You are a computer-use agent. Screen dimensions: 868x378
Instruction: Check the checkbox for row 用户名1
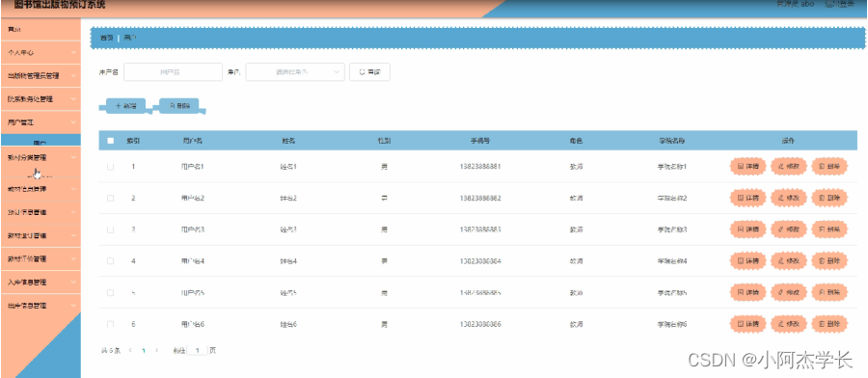pyautogui.click(x=110, y=167)
